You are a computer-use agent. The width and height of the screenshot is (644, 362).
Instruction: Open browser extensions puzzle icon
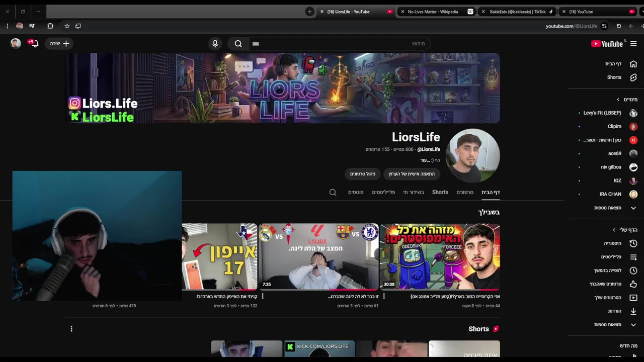pyautogui.click(x=50, y=26)
